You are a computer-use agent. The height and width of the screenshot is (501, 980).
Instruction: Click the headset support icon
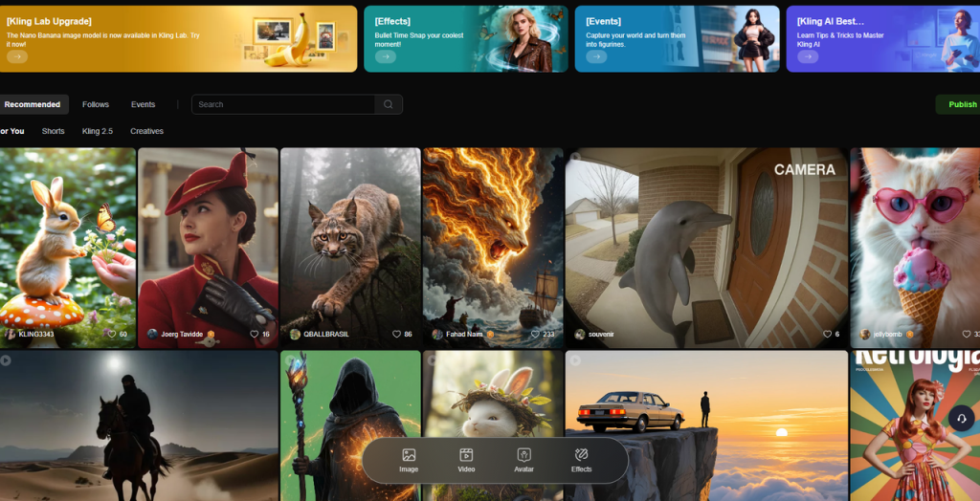(962, 418)
